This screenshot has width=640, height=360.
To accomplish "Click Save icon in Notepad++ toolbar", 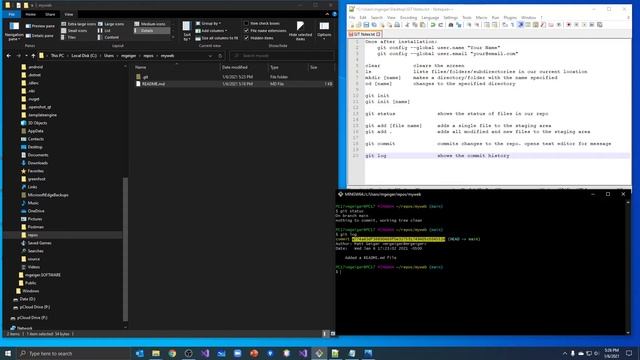I will click(366, 25).
